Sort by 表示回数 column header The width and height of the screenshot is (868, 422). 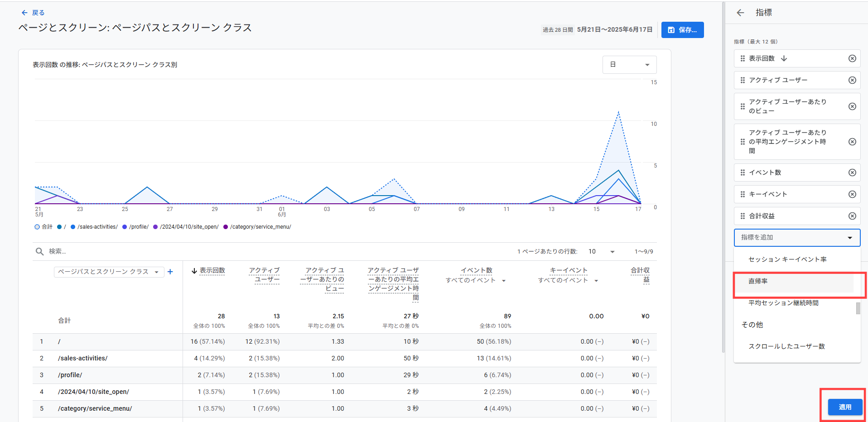[212, 270]
